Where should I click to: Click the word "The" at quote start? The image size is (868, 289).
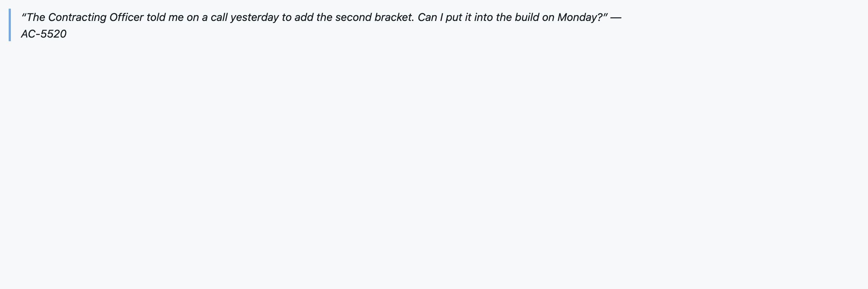36,17
